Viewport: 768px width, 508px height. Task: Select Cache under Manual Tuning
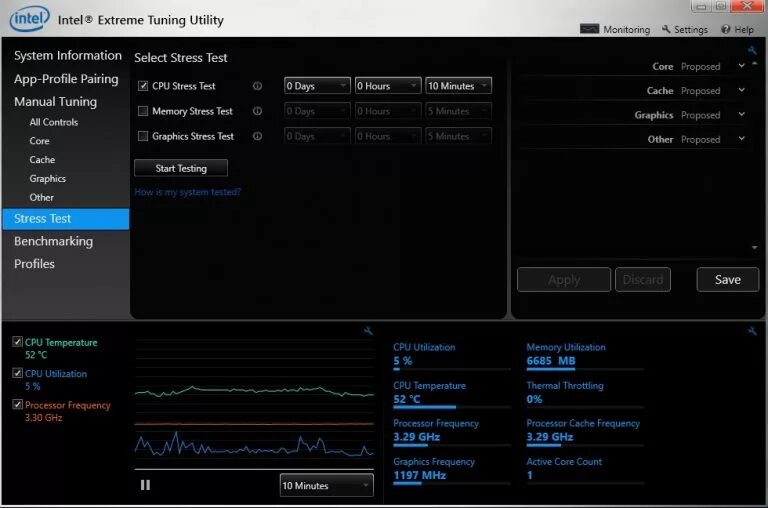pos(42,160)
